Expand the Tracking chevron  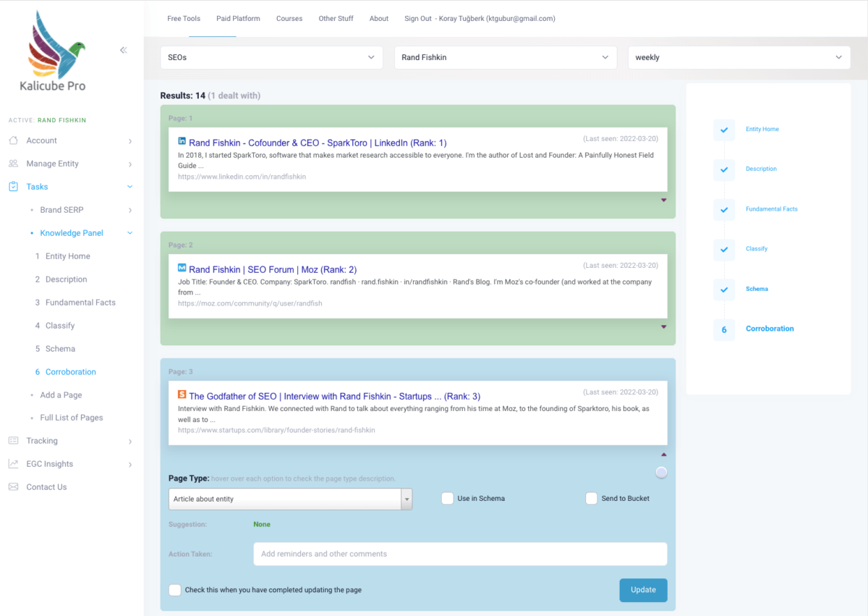130,441
